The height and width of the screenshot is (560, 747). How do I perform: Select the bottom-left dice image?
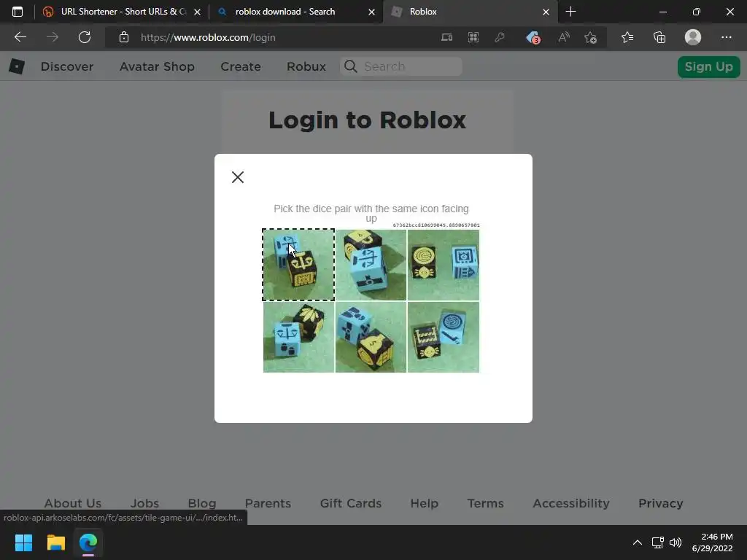298,337
